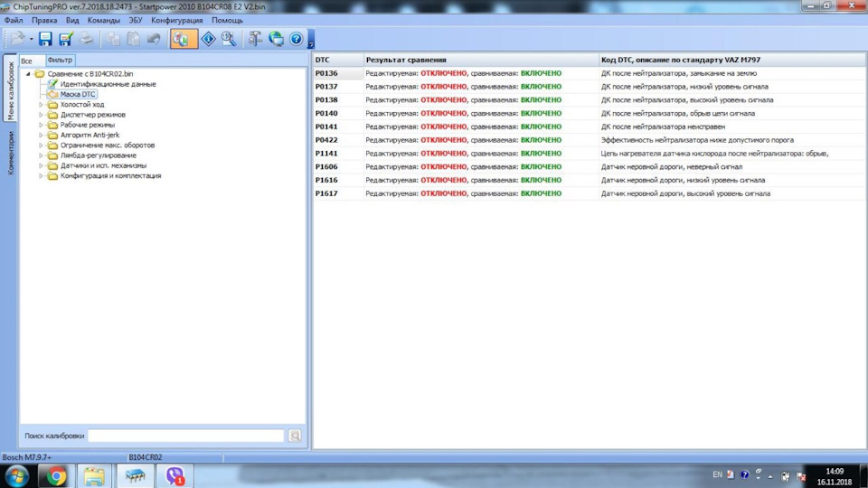Open the Windows Start menu
This screenshot has height=488, width=868.
[x=16, y=476]
